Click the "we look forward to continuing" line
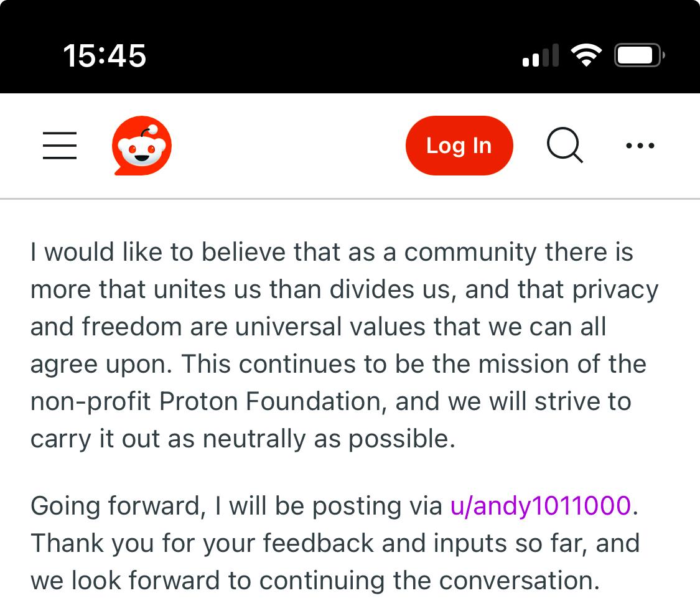700x616 pixels. (315, 581)
